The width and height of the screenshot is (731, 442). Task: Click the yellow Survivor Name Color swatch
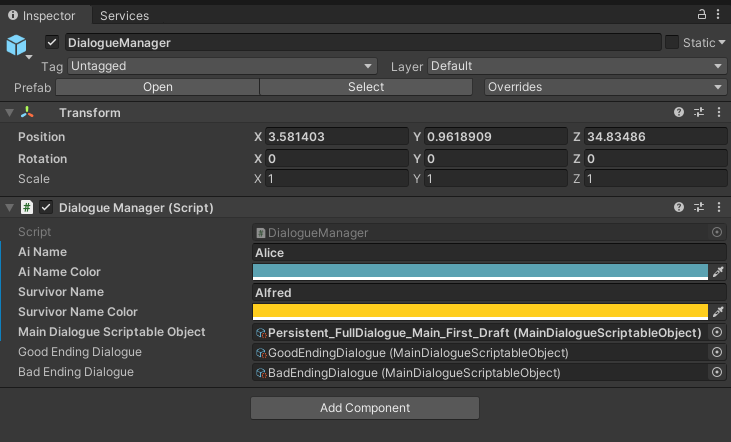pos(480,311)
